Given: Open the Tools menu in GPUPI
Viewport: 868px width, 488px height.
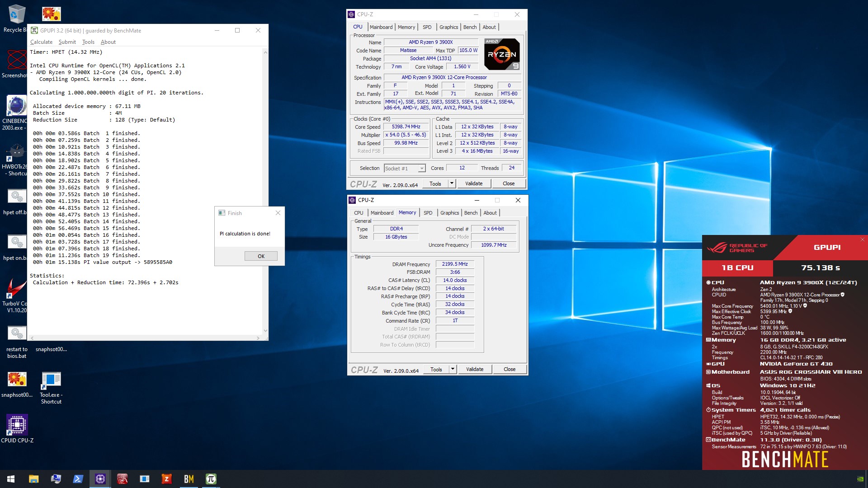Looking at the screenshot, I should click(x=88, y=42).
